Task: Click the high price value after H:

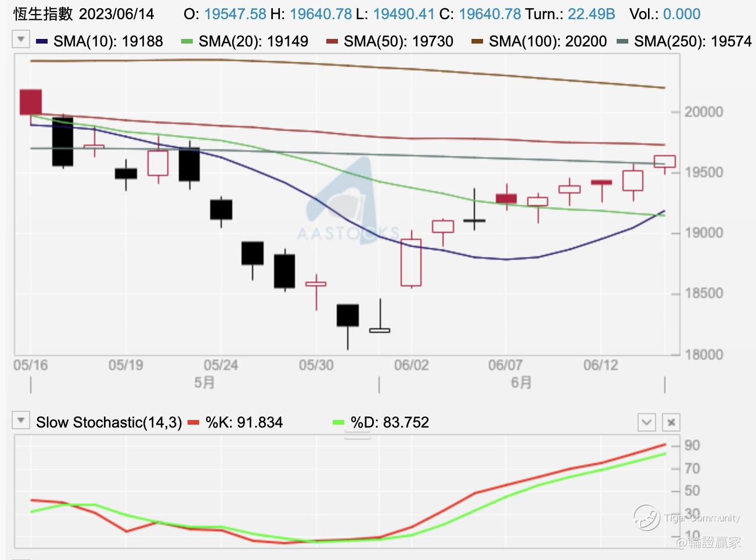Action: pyautogui.click(x=321, y=14)
